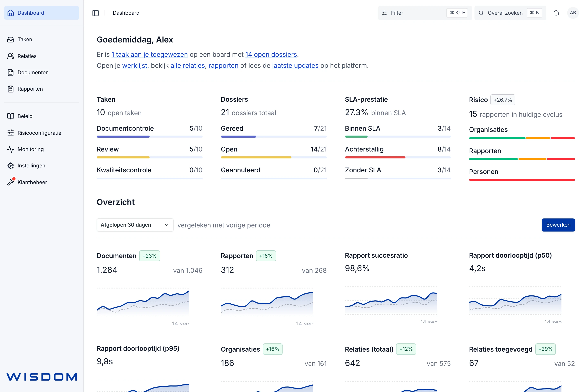The height and width of the screenshot is (392, 588).
Task: Click the Rapport succesratio chart
Action: pyautogui.click(x=391, y=301)
